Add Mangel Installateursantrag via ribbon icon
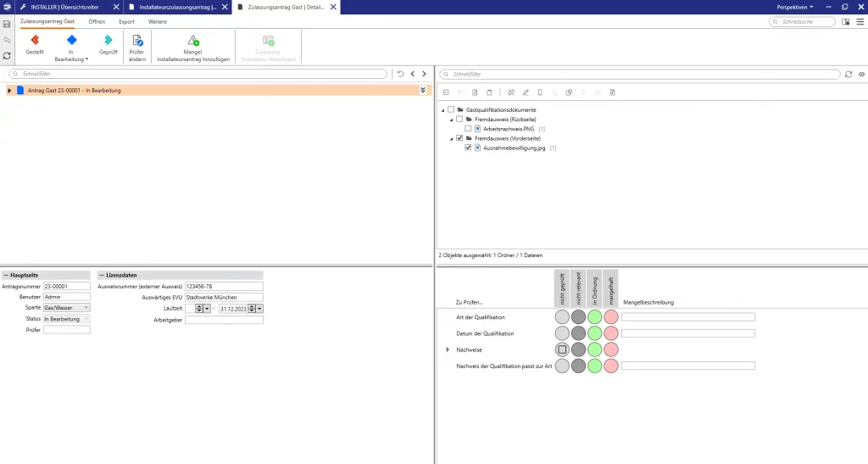Image resolution: width=868 pixels, height=464 pixels. click(x=193, y=40)
